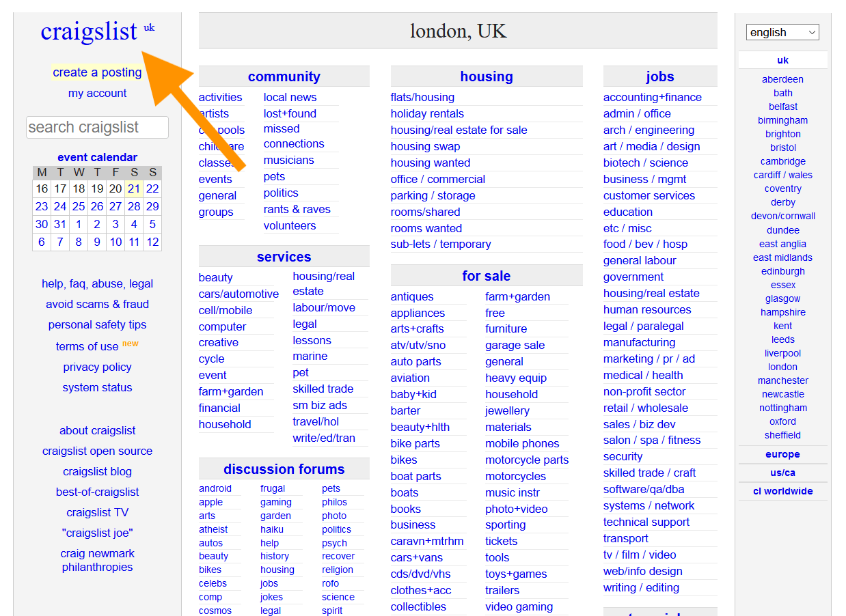Open the for sale section heading
This screenshot has width=846, height=616.
tap(486, 276)
